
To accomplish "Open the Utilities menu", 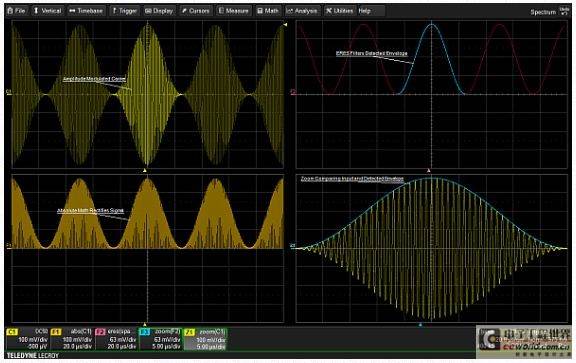I will click(x=339, y=11).
